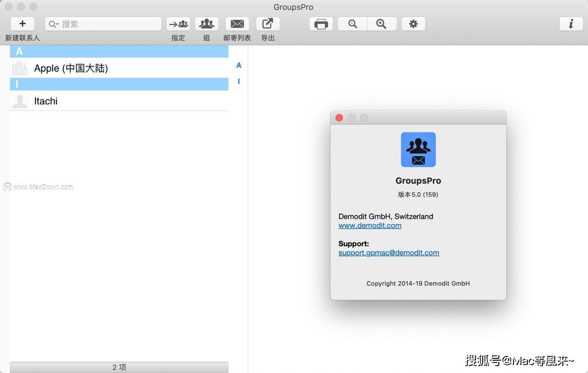Close the GroupsPro about dialog

click(x=339, y=118)
